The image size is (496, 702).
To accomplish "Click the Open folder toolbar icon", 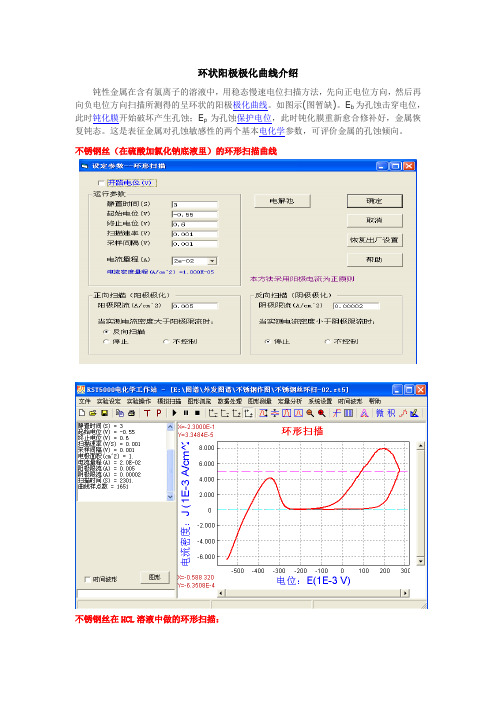I will tap(93, 413).
